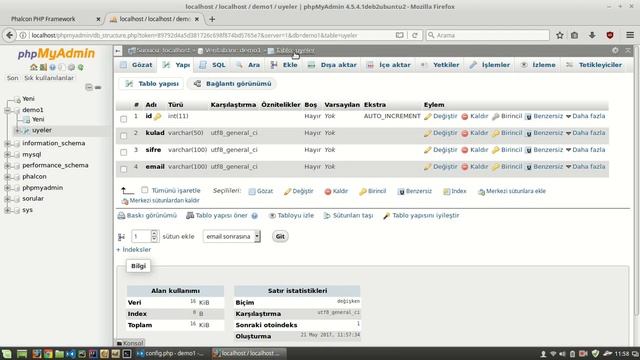This screenshot has width=640, height=360.
Task: Open the Firefox downloads arrow icon
Action: [x=592, y=36]
